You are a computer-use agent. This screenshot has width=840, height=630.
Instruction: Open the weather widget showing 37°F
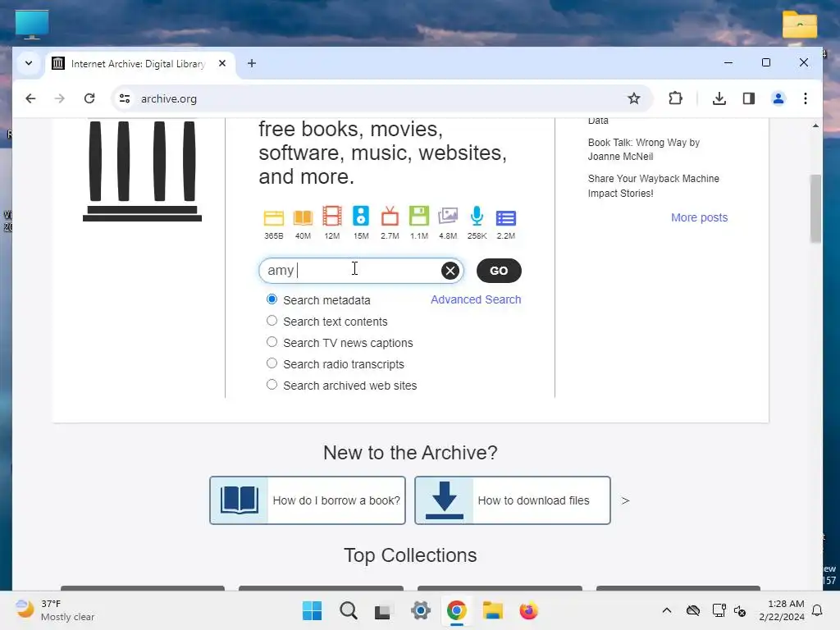[x=55, y=610]
